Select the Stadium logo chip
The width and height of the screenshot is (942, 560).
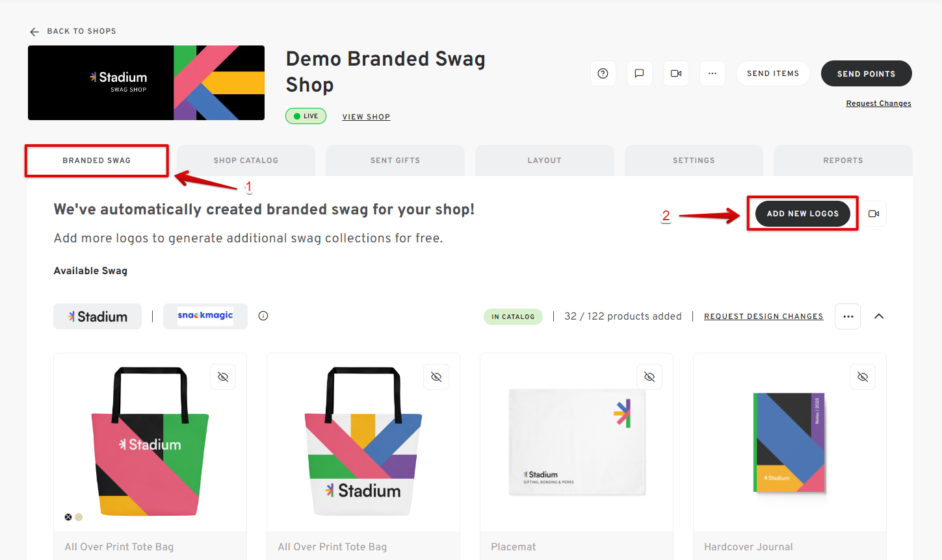[x=97, y=316]
